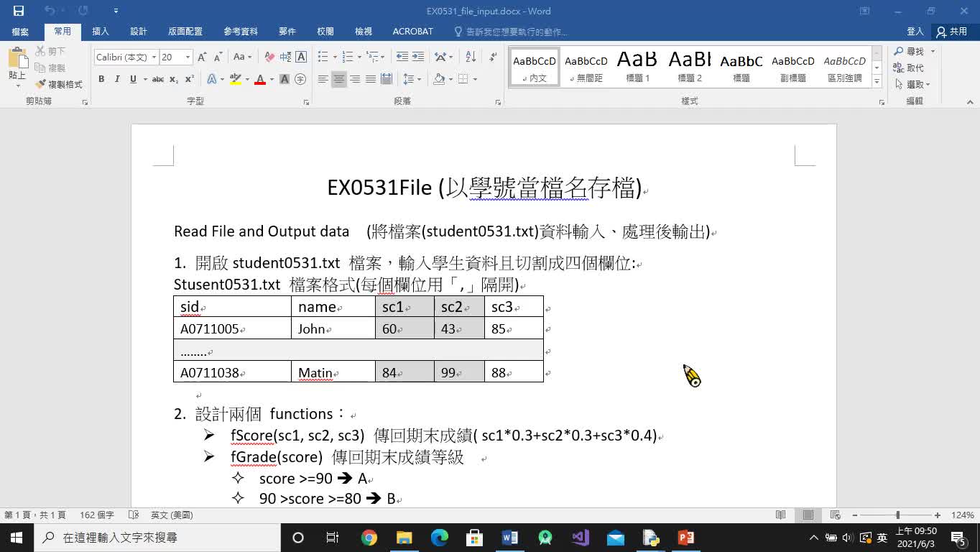
Task: Apply red font color swatch
Action: point(260,79)
